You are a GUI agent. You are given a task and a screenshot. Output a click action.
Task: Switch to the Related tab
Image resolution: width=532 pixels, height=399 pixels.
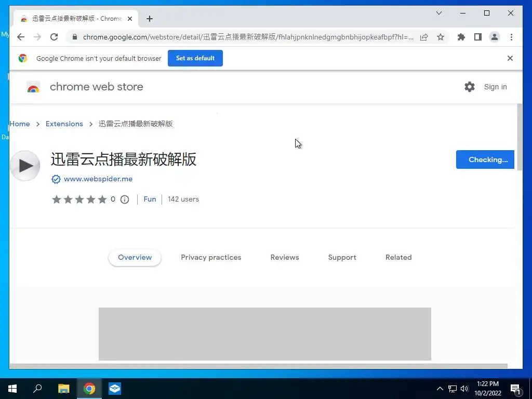[x=398, y=257]
